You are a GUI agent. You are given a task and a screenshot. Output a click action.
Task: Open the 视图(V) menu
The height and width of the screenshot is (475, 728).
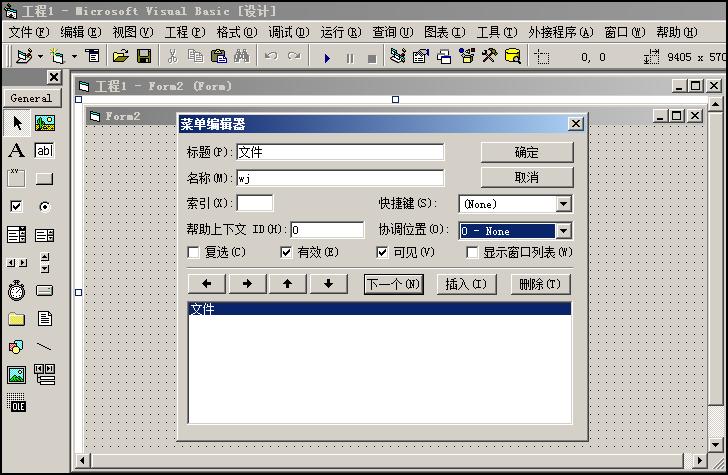click(133, 32)
